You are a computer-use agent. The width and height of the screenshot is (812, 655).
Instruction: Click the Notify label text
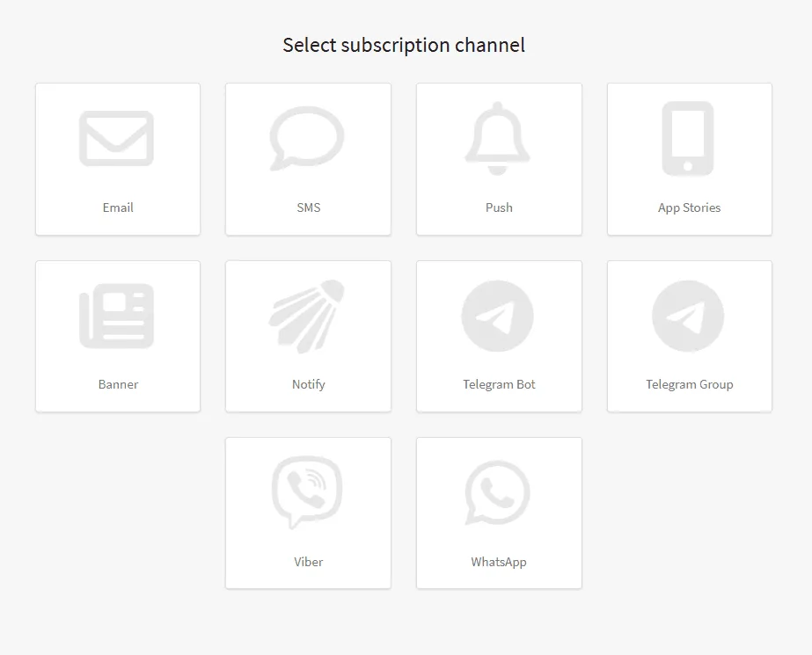pyautogui.click(x=309, y=385)
